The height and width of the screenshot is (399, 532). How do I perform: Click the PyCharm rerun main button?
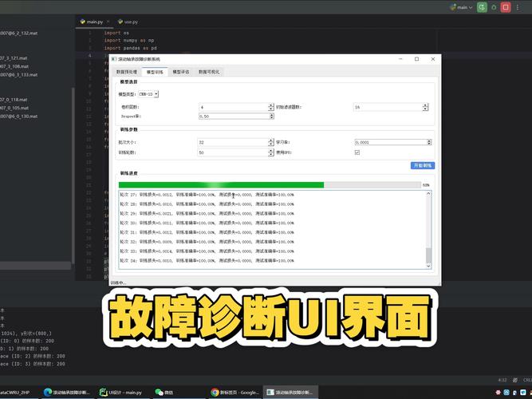click(482, 7)
